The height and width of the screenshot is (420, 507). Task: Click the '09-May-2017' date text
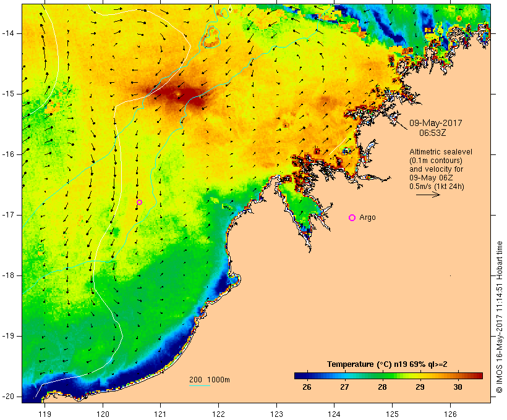(x=435, y=123)
